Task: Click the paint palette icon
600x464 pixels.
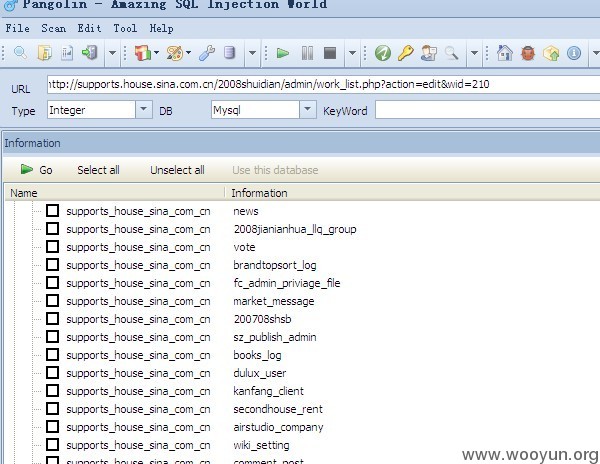Action: [175, 53]
